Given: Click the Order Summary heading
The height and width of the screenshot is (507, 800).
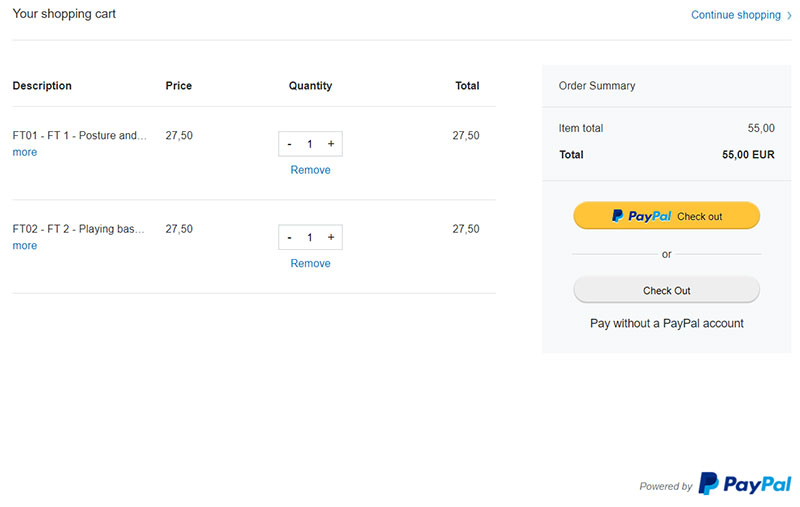Looking at the screenshot, I should point(596,86).
